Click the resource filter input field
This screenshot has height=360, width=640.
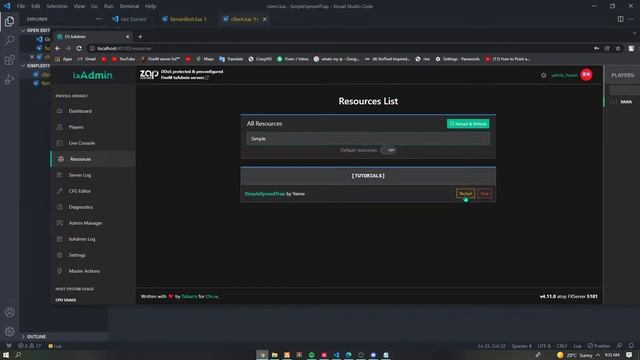pyautogui.click(x=368, y=139)
